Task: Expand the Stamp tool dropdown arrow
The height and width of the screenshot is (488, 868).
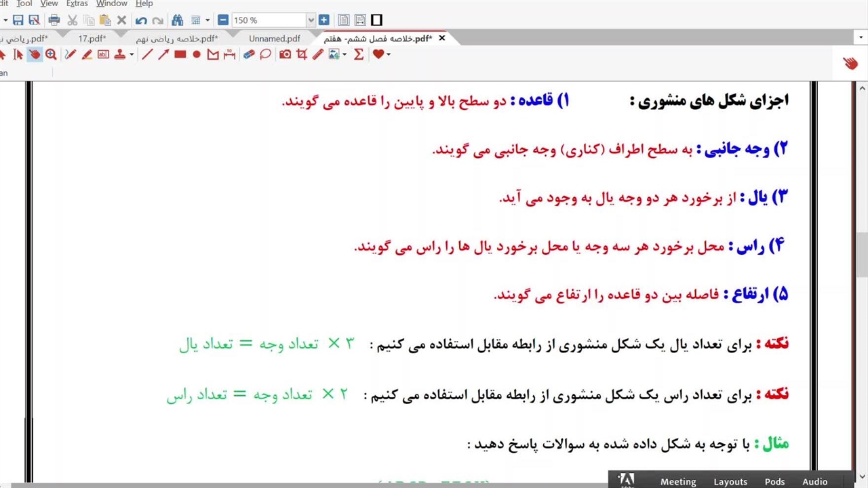Action: pyautogui.click(x=132, y=55)
